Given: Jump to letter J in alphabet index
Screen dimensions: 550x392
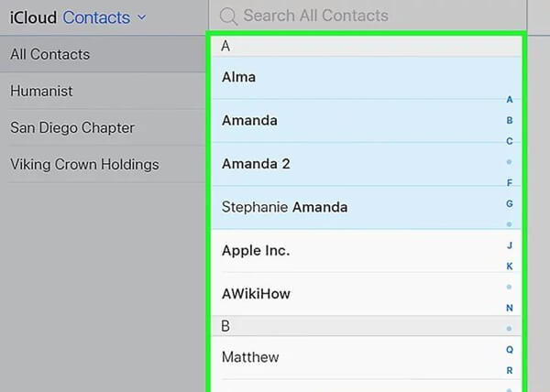Looking at the screenshot, I should click(x=510, y=245).
